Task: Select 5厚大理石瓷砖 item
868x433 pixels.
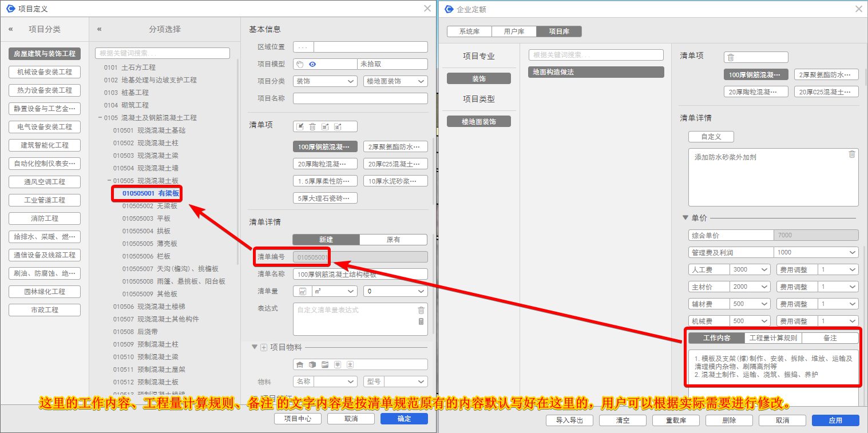Action: [325, 198]
